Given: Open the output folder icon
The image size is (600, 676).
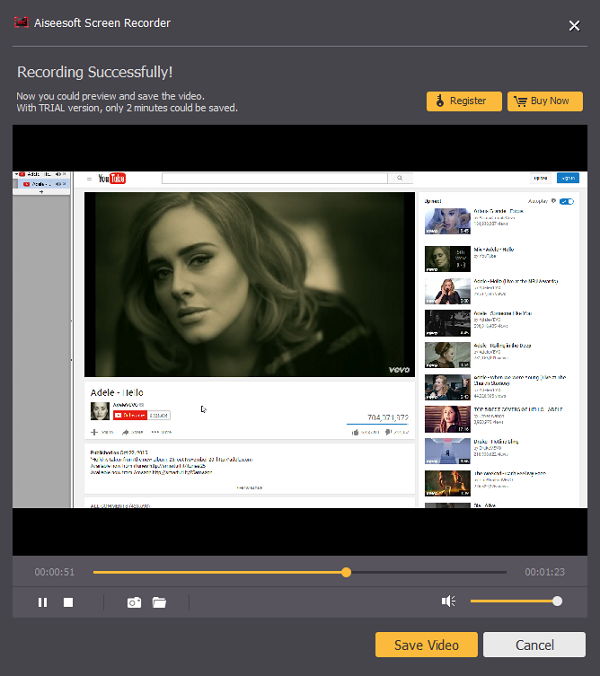Looking at the screenshot, I should (x=159, y=602).
